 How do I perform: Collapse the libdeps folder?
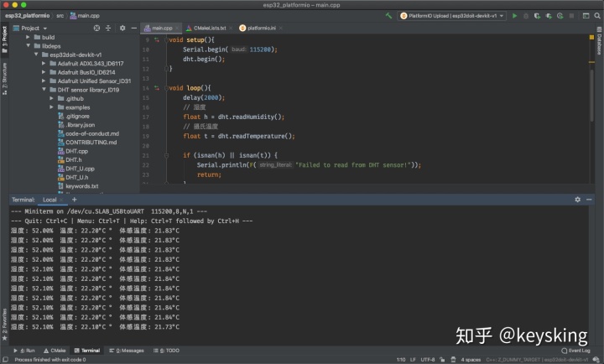pyautogui.click(x=28, y=46)
